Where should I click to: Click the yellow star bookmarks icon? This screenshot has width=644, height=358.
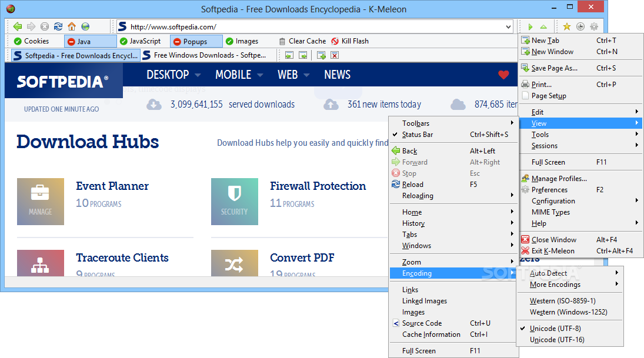(567, 26)
